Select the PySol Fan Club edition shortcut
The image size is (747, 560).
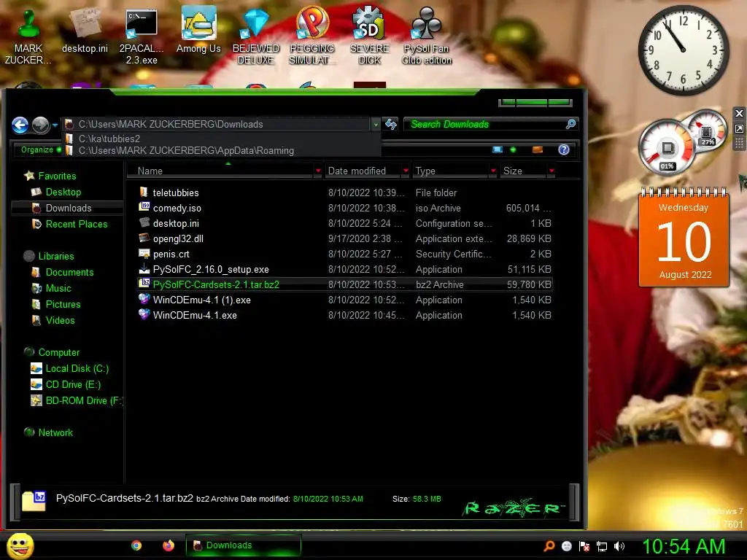(426, 36)
